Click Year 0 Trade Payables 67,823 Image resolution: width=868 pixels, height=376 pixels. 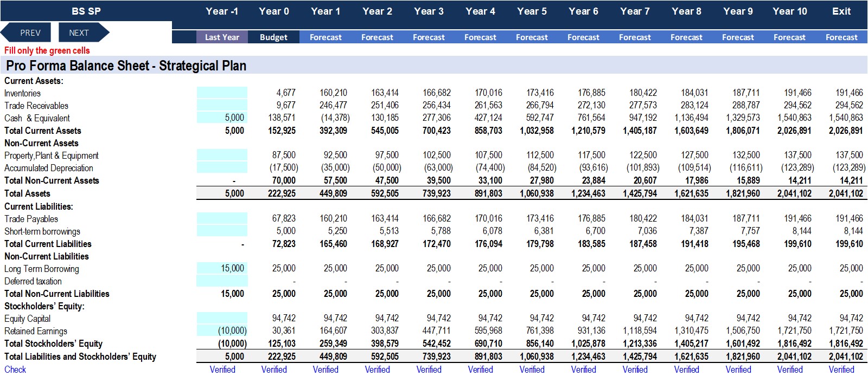point(284,218)
